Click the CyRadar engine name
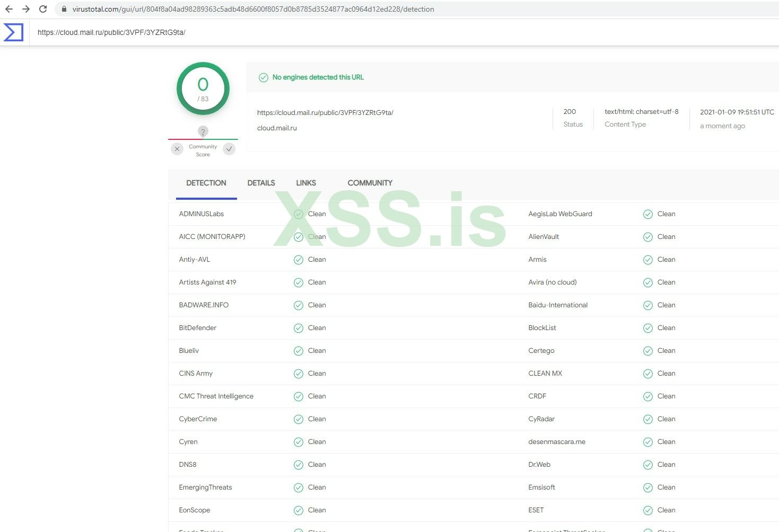The height and width of the screenshot is (532, 779). click(541, 419)
